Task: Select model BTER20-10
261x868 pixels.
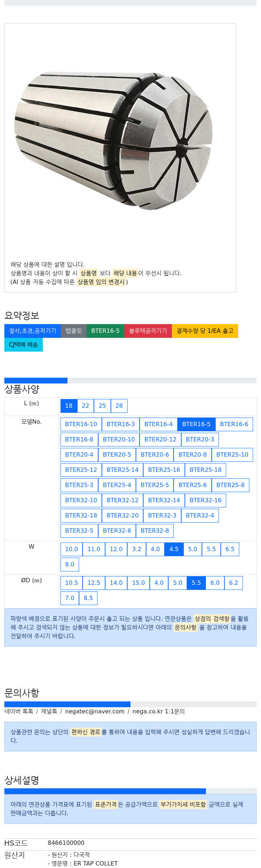Action: 119,439
